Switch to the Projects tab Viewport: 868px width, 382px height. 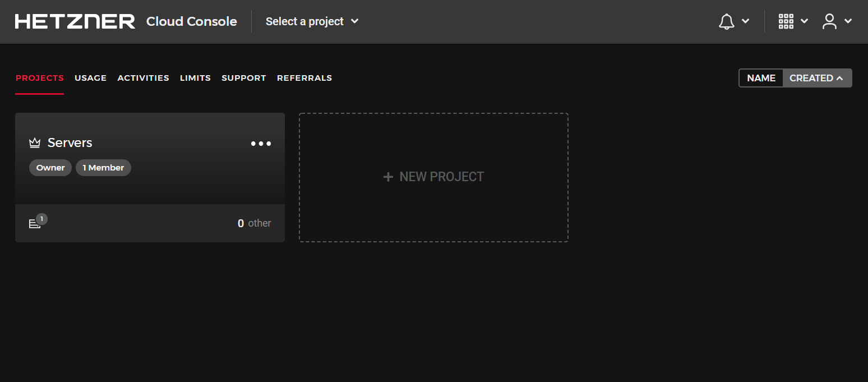pyautogui.click(x=40, y=78)
